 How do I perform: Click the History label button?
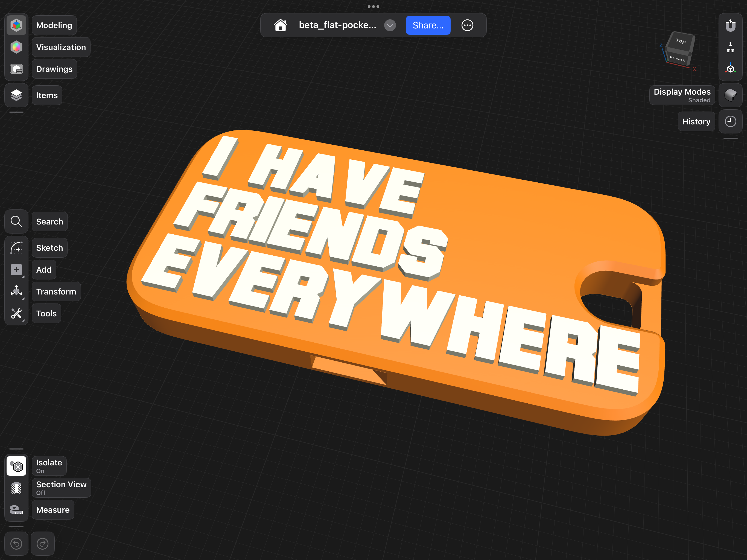pos(696,122)
